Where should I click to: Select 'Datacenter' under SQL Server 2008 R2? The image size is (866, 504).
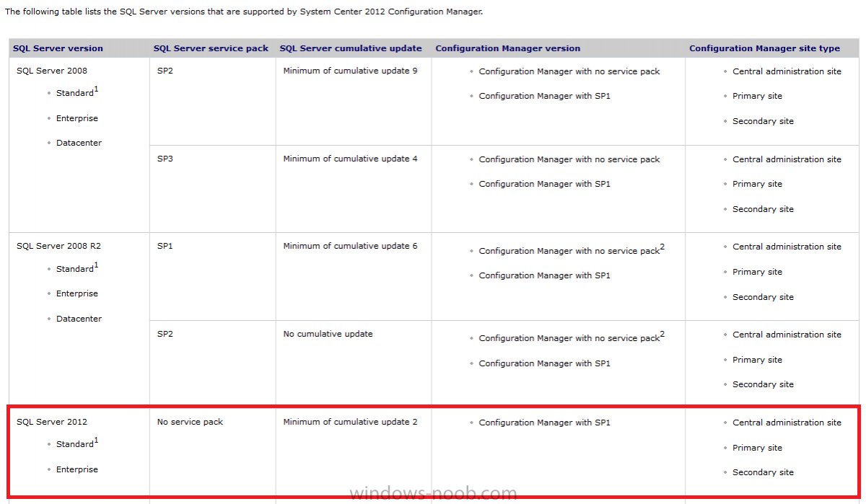[79, 319]
